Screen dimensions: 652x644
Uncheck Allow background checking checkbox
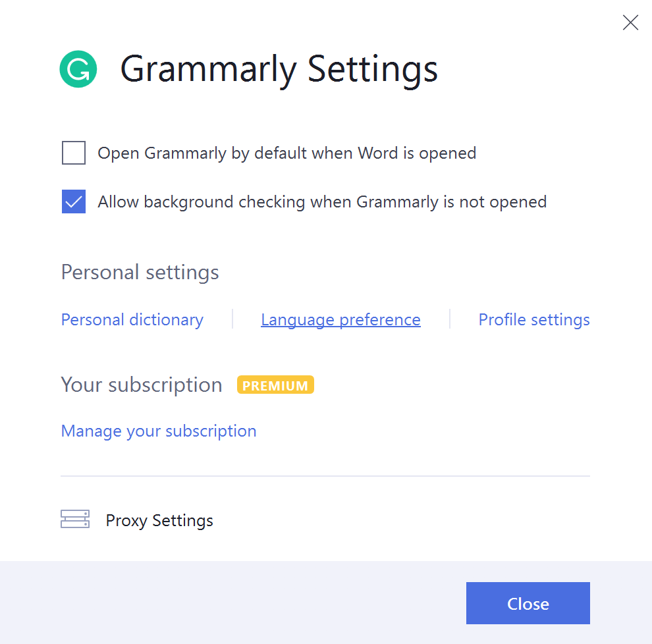[74, 201]
